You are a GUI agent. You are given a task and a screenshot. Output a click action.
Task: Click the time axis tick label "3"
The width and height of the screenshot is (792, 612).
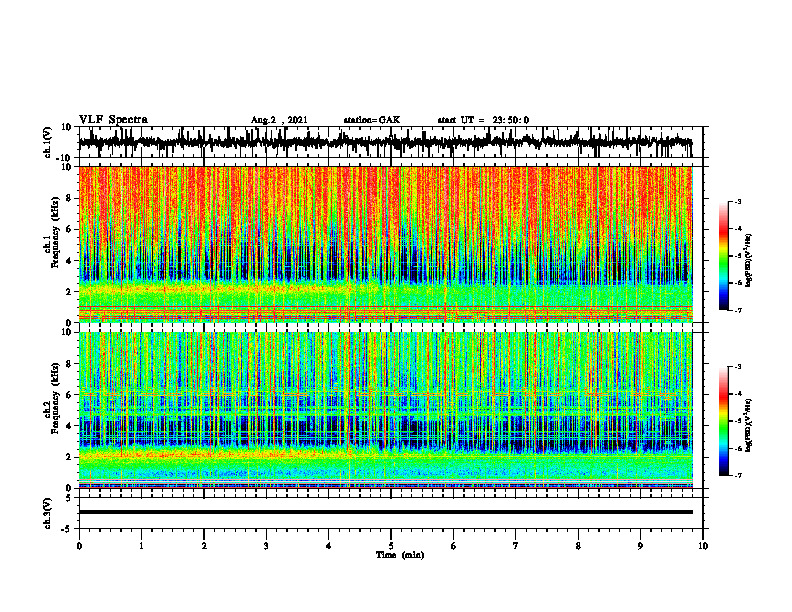[x=266, y=546]
